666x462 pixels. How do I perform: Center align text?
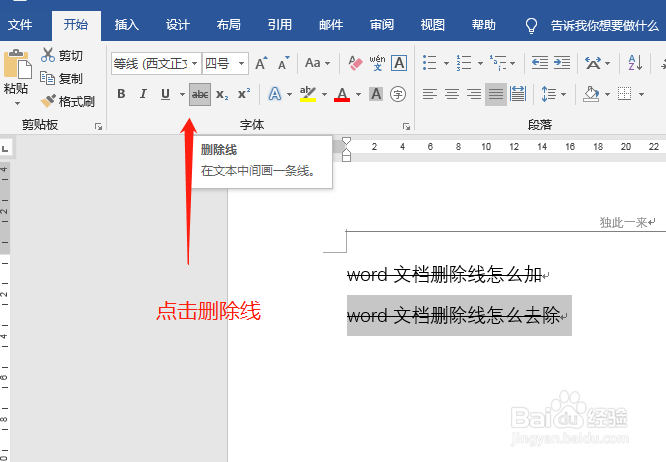pyautogui.click(x=452, y=94)
